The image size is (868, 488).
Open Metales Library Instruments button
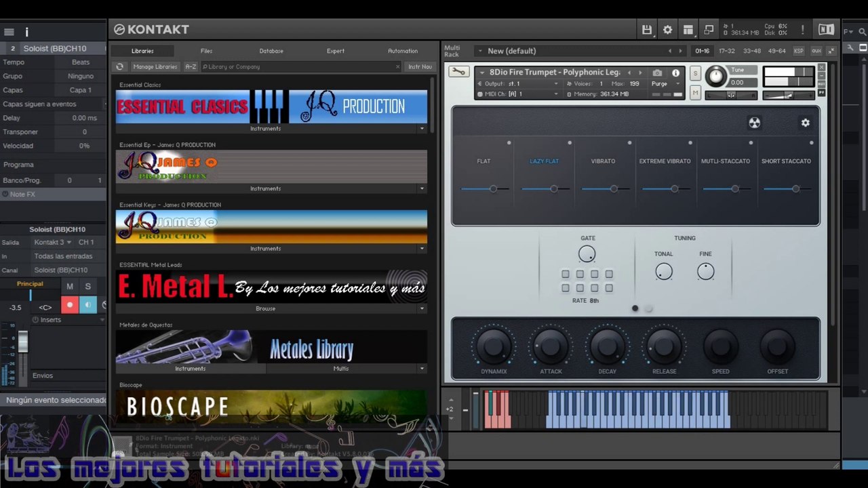pos(191,369)
